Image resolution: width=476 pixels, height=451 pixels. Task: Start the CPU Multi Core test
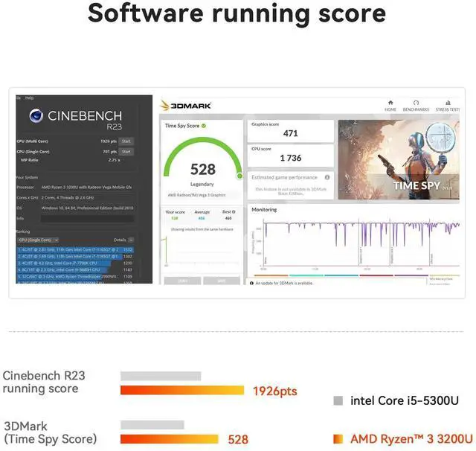coord(126,141)
